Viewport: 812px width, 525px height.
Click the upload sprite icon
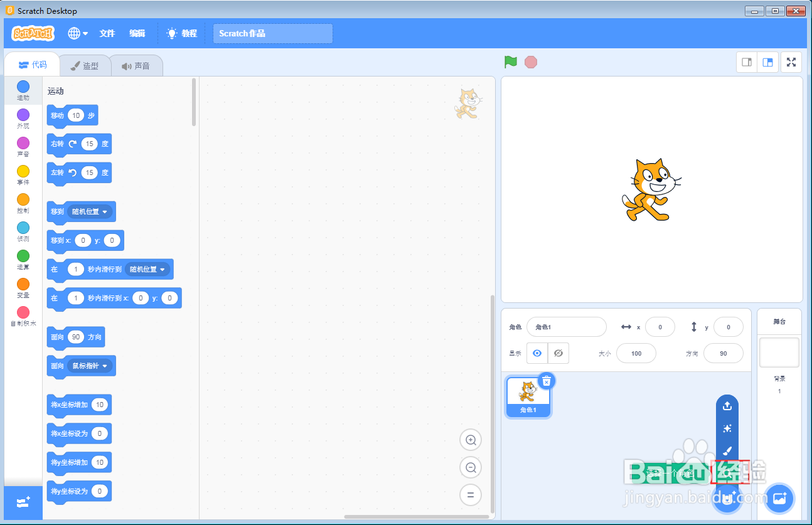(x=727, y=405)
